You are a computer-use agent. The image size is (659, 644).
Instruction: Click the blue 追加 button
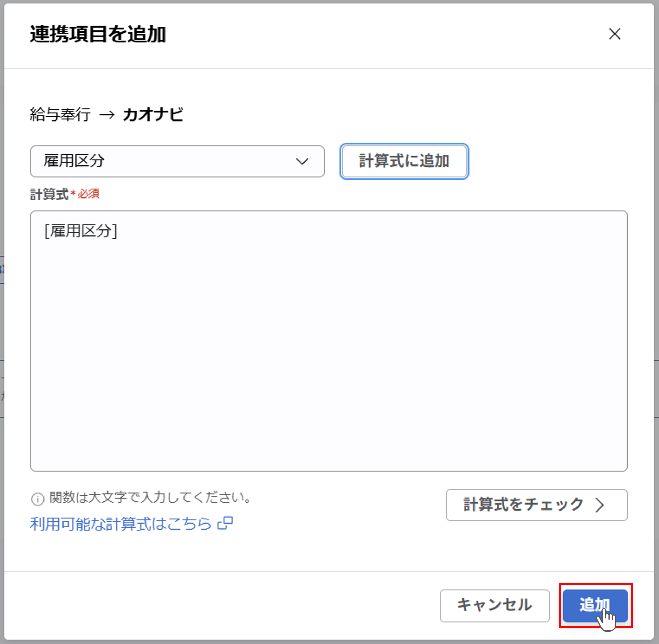coord(595,605)
